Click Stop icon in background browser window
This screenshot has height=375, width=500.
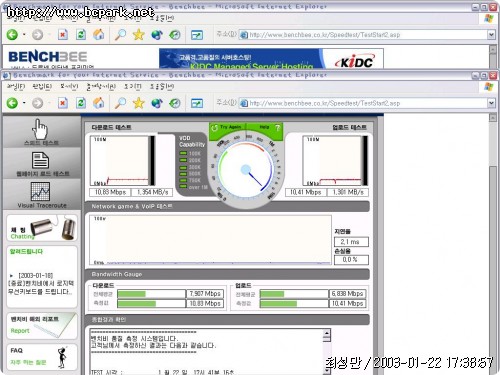(63, 34)
